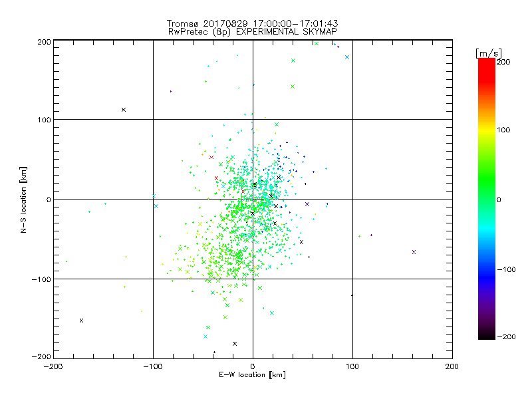Click E-W axis tick label '0'
The height and width of the screenshot is (399, 532).
click(x=253, y=366)
